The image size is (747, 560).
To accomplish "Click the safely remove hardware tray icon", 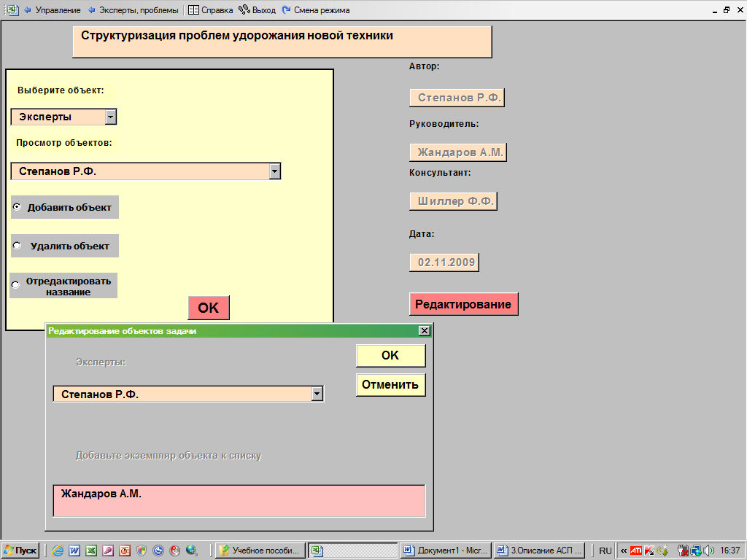I will pos(683,551).
